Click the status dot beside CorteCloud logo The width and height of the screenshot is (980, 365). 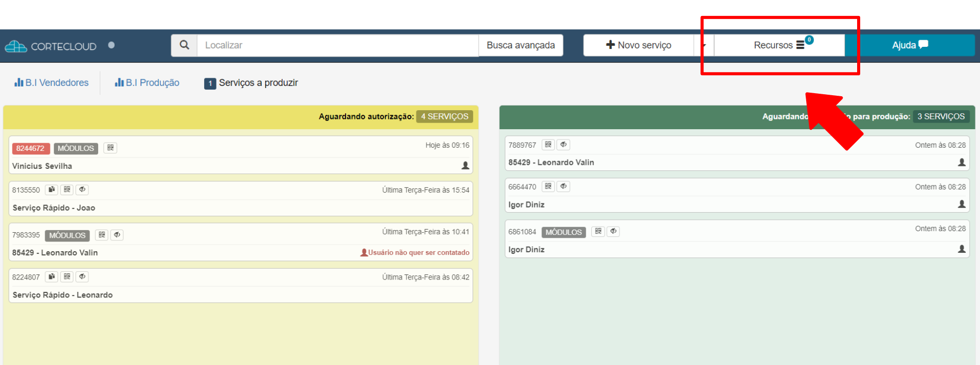point(111,45)
